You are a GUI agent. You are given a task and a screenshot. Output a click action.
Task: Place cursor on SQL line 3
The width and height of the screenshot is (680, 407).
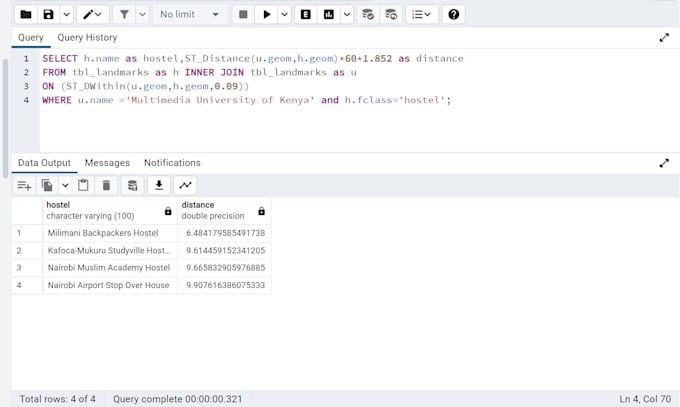click(x=146, y=86)
